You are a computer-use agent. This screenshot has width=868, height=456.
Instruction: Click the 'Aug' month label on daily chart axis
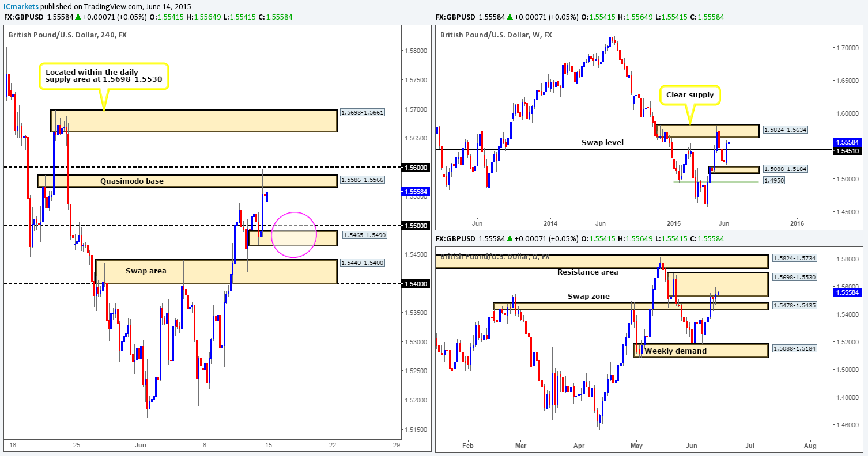pyautogui.click(x=810, y=445)
